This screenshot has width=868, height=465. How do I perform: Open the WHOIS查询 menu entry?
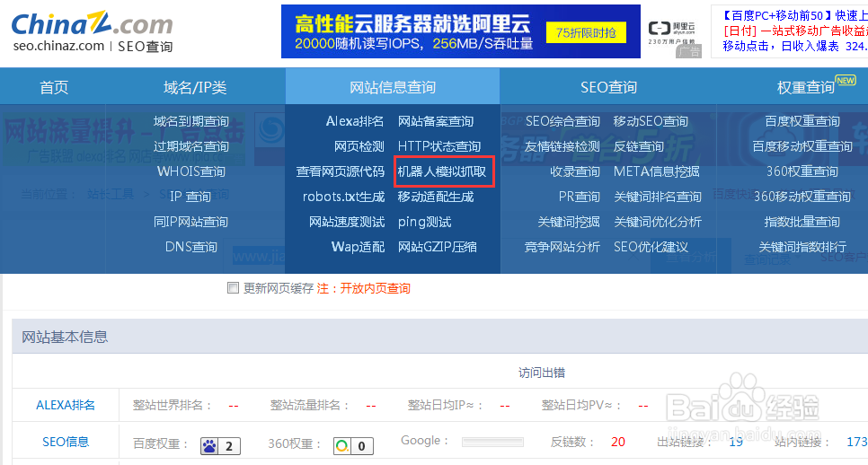click(x=191, y=171)
